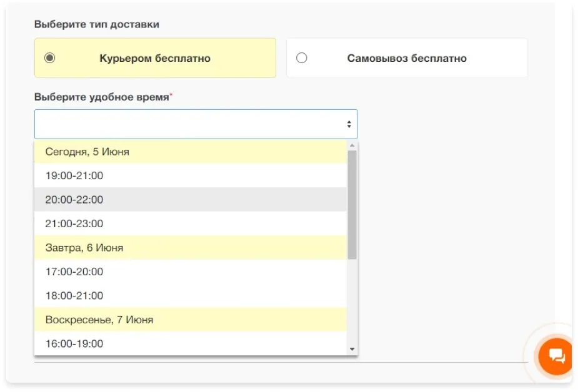This screenshot has height=392, width=578.
Task: Pick today's 20:00-22:00 time slot
Action: pos(74,200)
